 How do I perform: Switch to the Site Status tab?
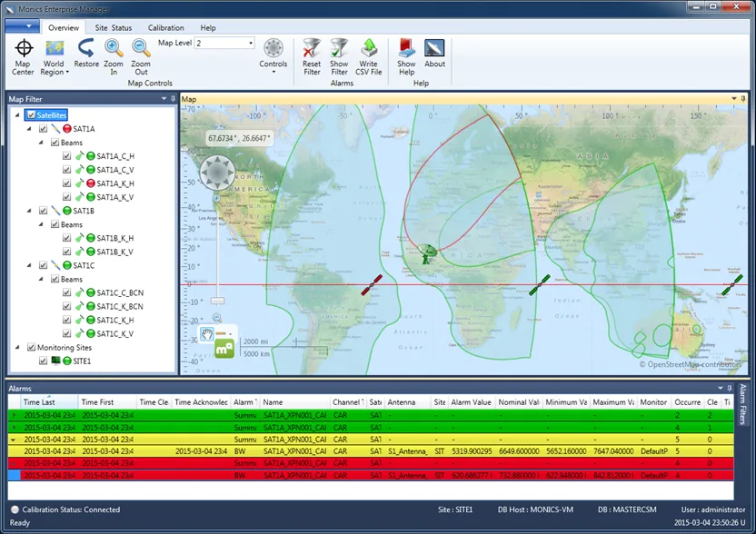click(x=114, y=27)
